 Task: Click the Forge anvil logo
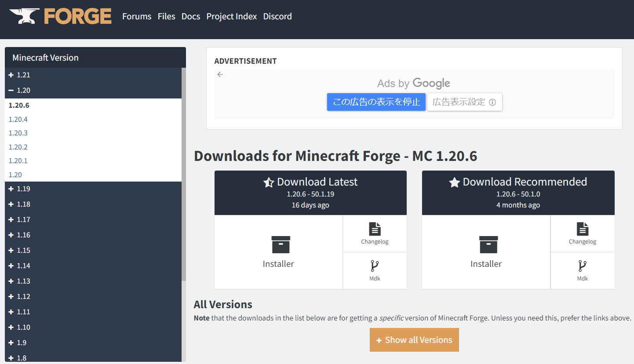[x=24, y=16]
